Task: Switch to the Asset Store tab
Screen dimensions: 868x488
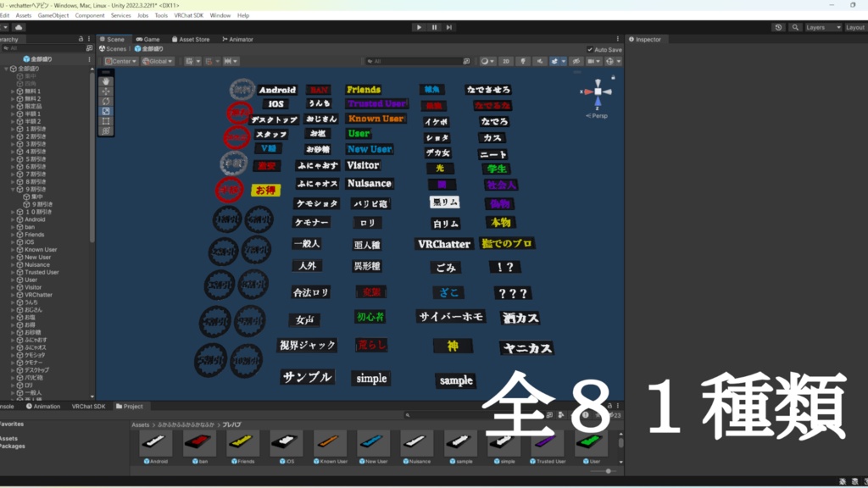Action: (x=191, y=39)
